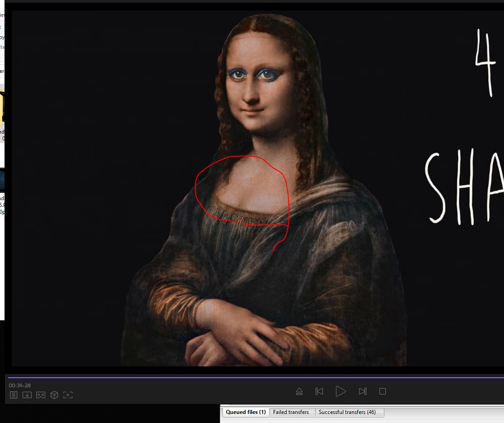
Task: Toggle the VR headset mode icon
Action: point(41,395)
